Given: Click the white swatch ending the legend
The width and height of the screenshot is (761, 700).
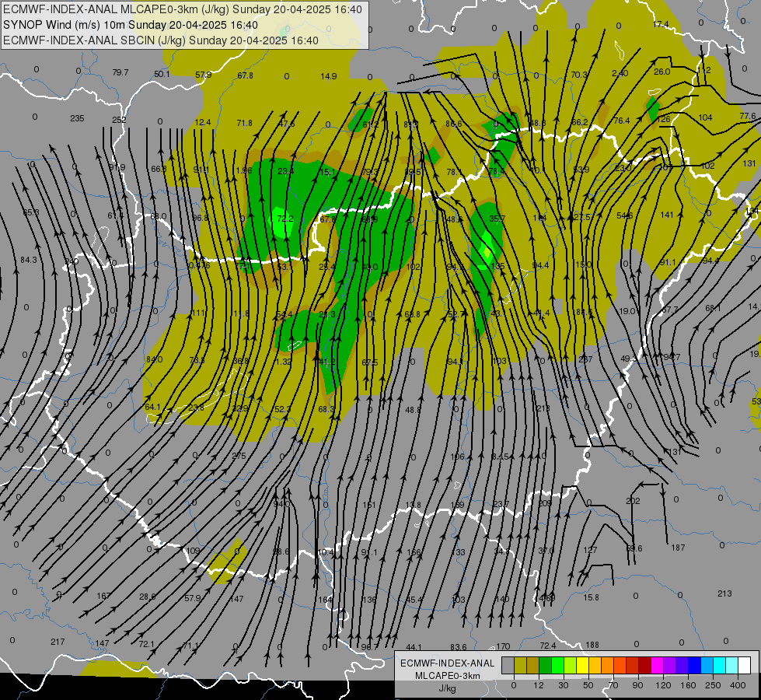Looking at the screenshot, I should [744, 666].
